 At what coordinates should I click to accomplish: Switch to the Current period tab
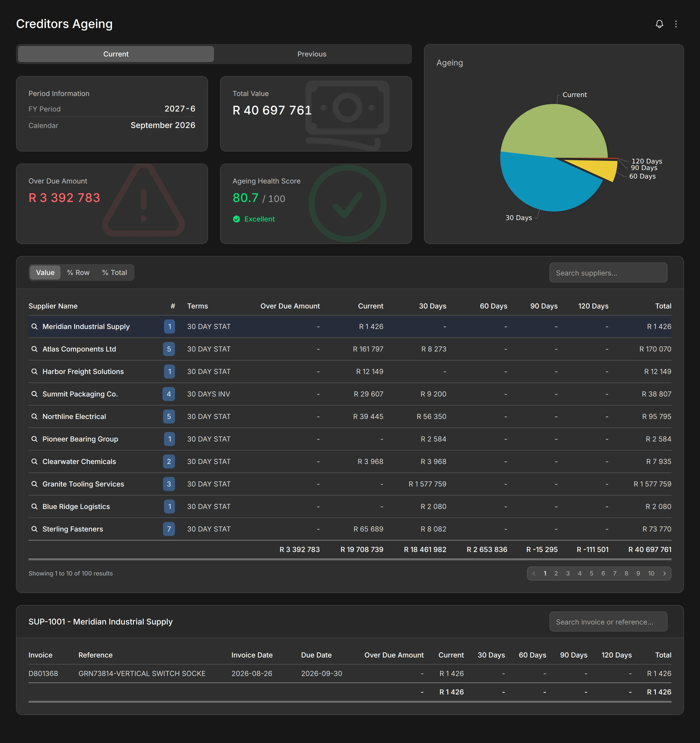[x=116, y=54]
